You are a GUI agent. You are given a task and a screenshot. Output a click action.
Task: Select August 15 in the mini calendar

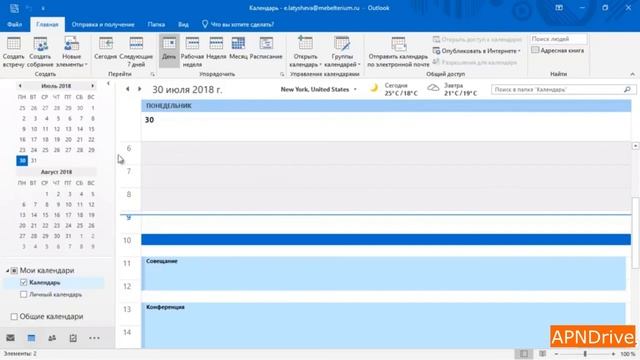coord(45,215)
